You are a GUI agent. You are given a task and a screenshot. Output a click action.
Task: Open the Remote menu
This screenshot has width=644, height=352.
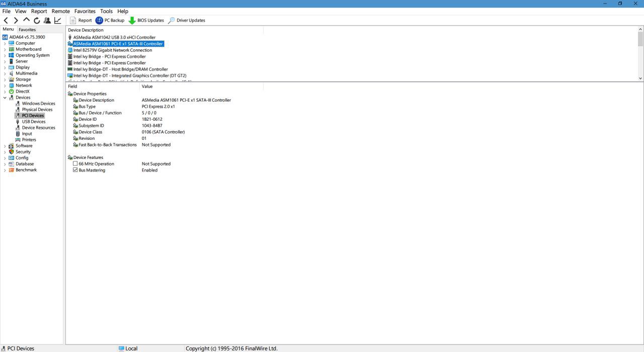pyautogui.click(x=61, y=11)
